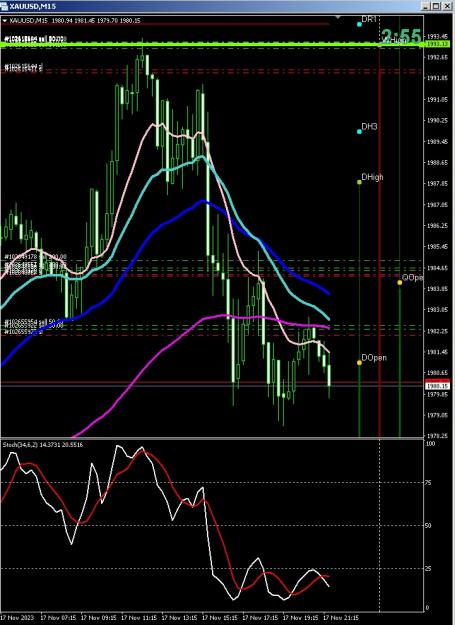Click the DOpen text label
The width and height of the screenshot is (455, 625).
click(374, 358)
